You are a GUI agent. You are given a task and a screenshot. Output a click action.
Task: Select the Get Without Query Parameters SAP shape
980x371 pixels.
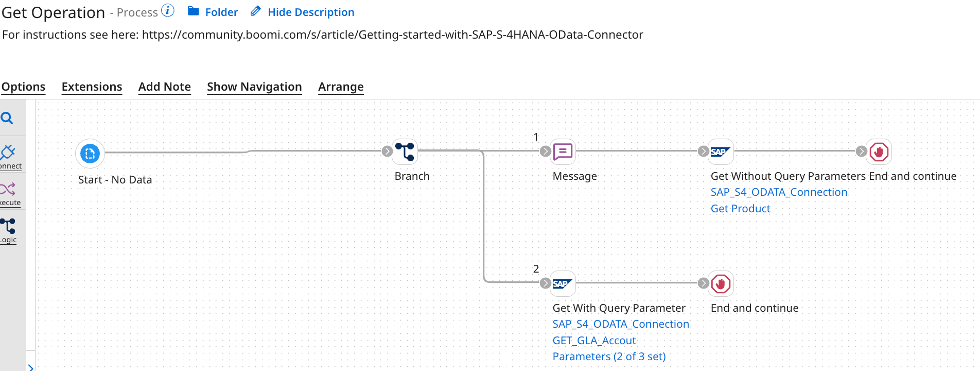(x=720, y=151)
